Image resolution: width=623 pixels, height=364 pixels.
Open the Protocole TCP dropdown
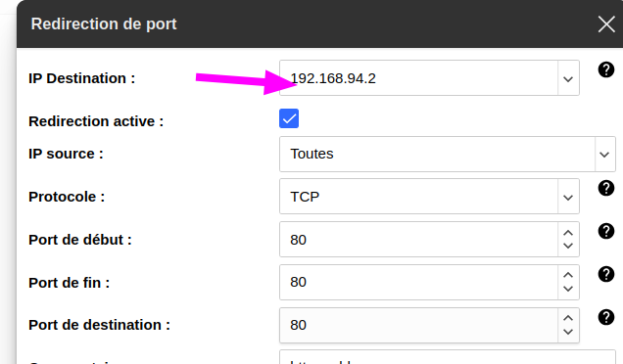(429, 197)
